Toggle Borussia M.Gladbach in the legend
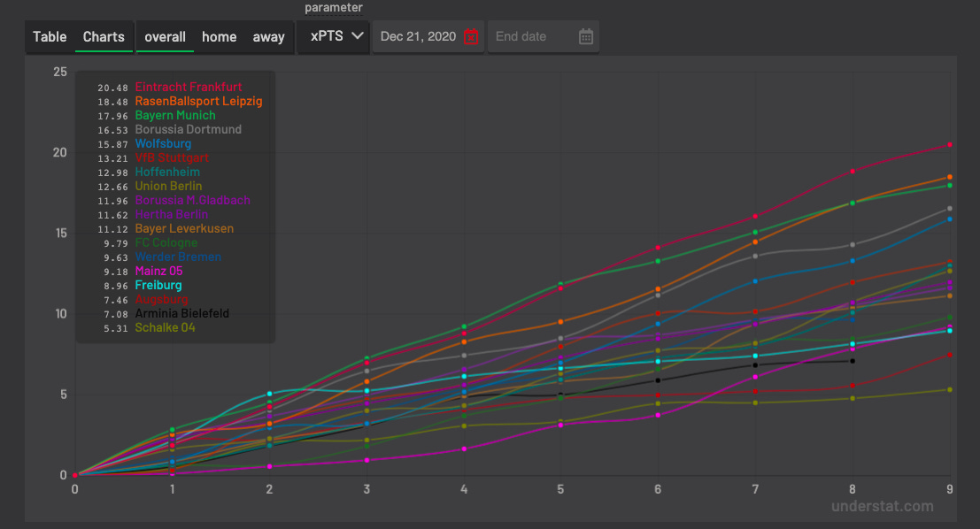The image size is (980, 529). pyautogui.click(x=192, y=201)
